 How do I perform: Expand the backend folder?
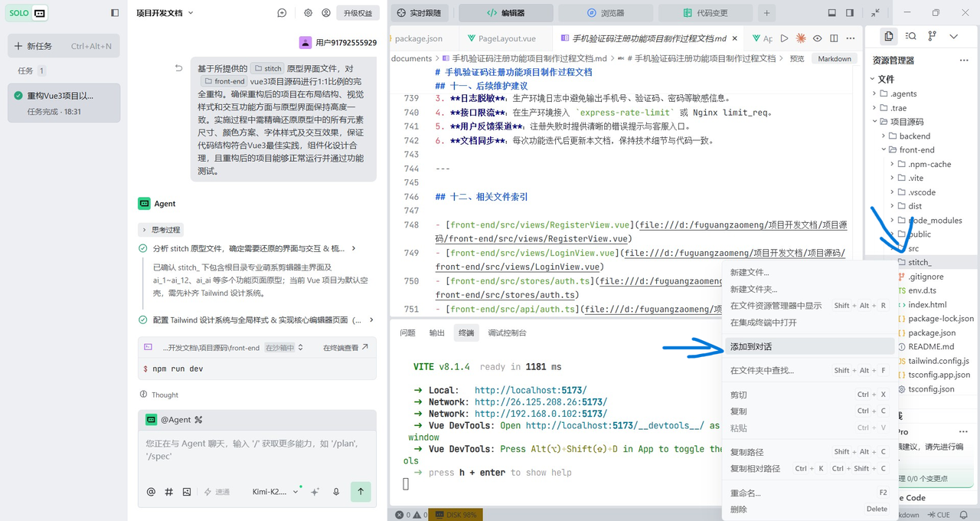tap(922, 136)
